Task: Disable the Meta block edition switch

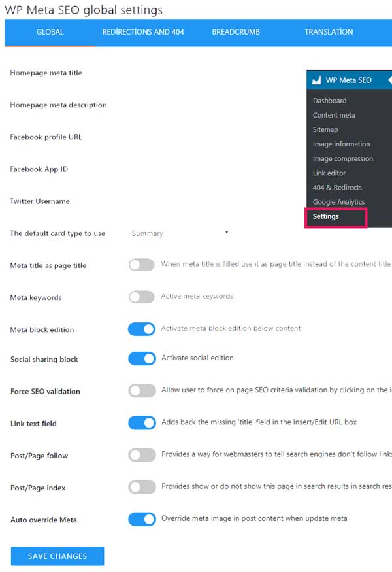Action: [x=142, y=329]
